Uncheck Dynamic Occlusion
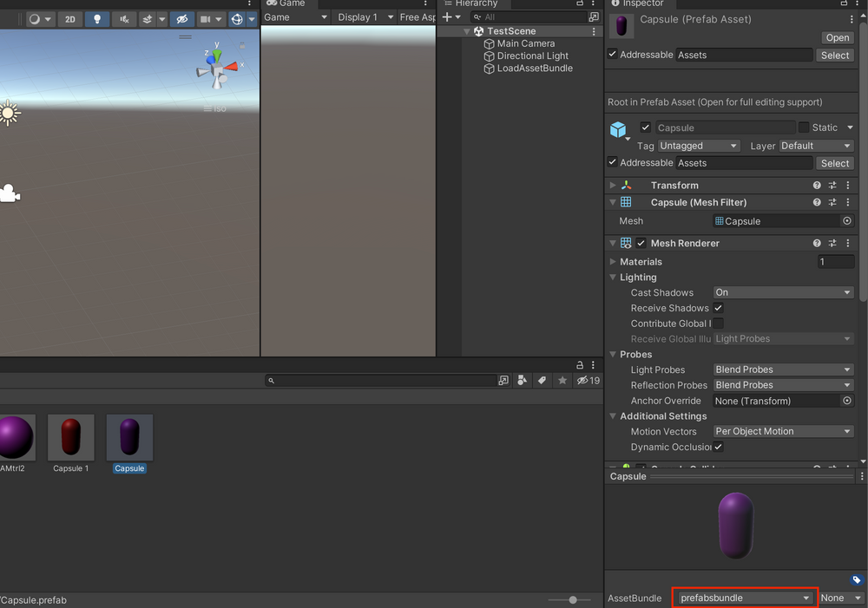 (x=718, y=447)
